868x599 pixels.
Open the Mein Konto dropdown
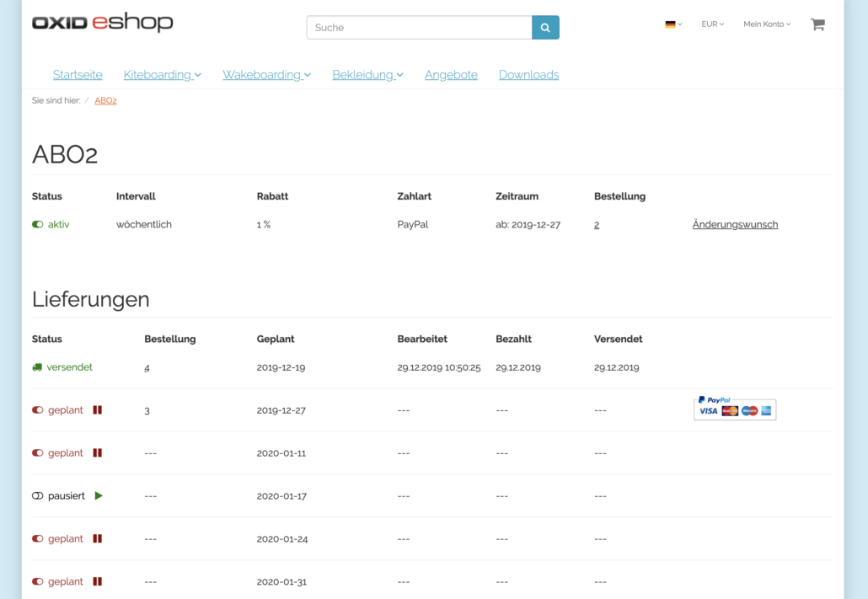coord(766,24)
